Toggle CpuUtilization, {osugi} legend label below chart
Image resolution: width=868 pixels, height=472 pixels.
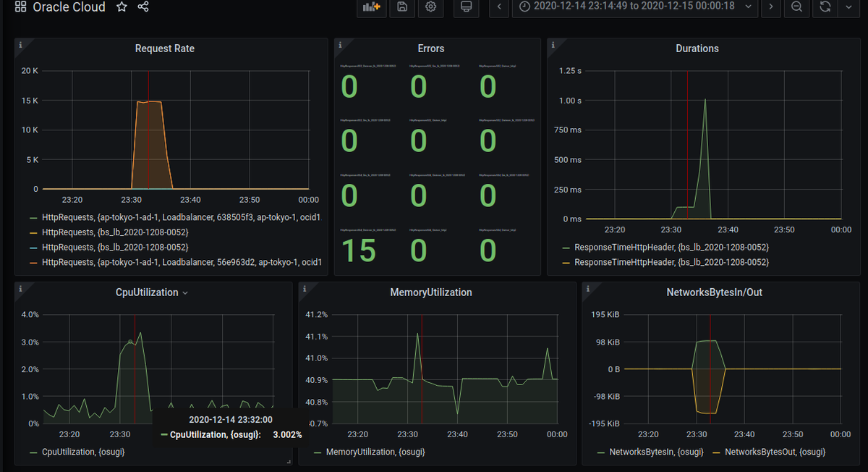(x=82, y=452)
